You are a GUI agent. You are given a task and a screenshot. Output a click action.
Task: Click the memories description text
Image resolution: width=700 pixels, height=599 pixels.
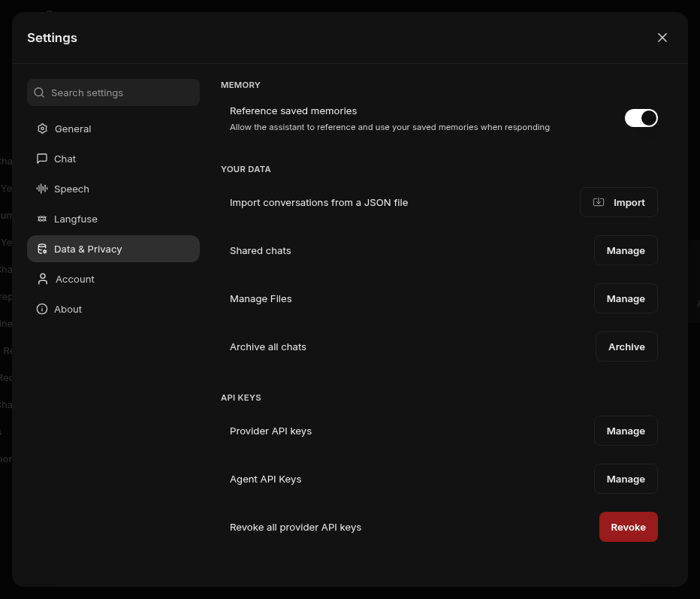pyautogui.click(x=390, y=127)
